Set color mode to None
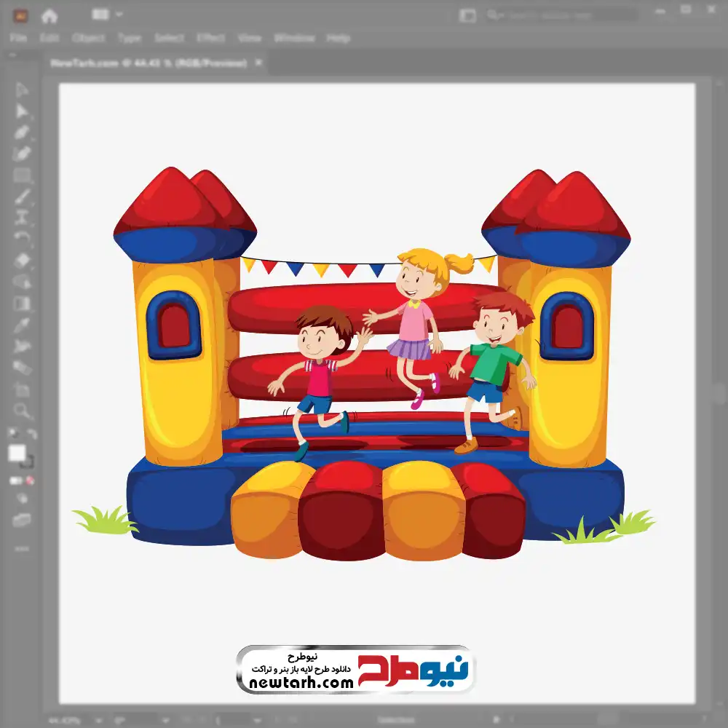Image resolution: width=728 pixels, height=728 pixels. click(x=31, y=480)
